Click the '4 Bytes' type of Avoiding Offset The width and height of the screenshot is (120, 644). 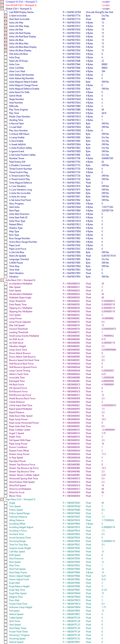click(89, 524)
